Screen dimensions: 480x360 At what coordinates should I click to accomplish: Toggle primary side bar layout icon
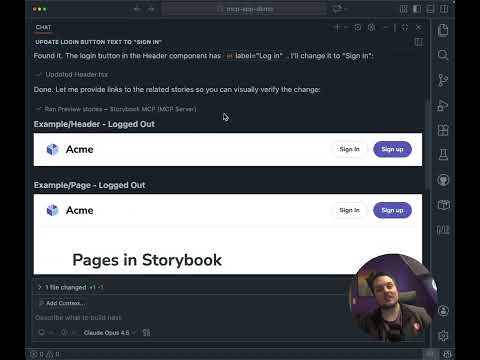coord(417,9)
